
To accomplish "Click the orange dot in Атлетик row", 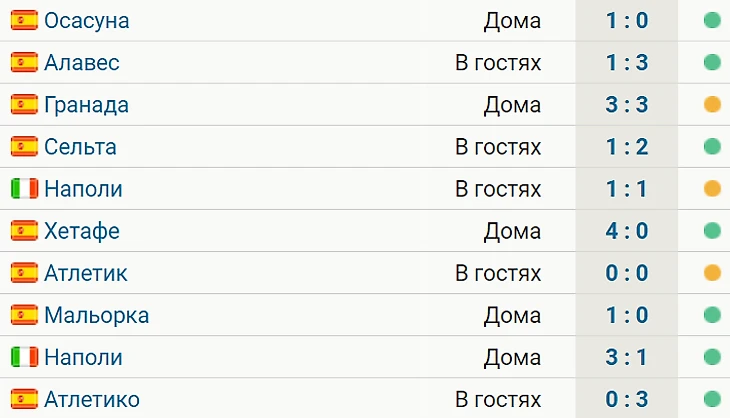I will point(712,273).
